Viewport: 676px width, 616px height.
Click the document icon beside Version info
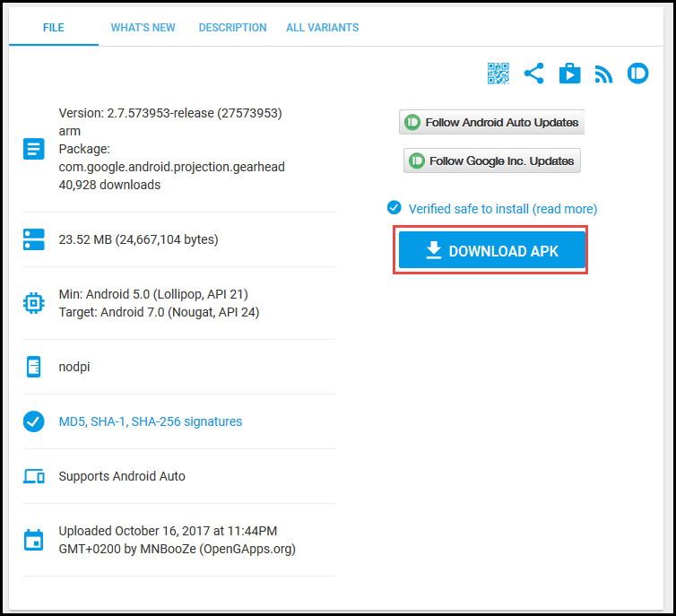tap(34, 149)
